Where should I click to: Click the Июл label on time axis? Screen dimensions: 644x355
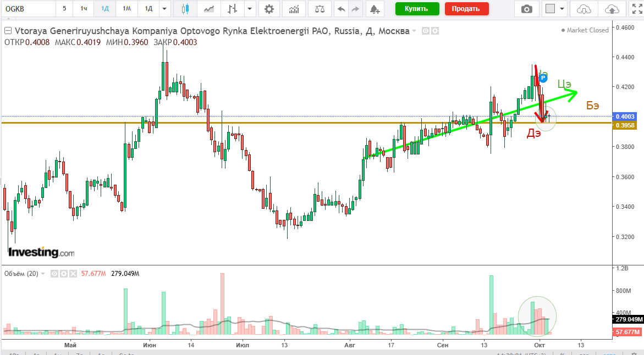[x=243, y=345]
